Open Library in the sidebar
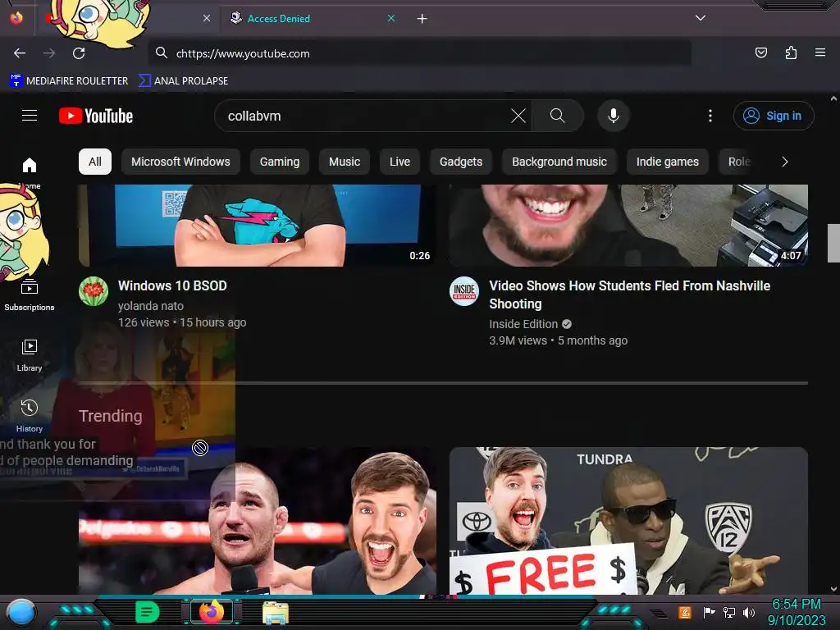Screen dimensions: 840x630 30,355
